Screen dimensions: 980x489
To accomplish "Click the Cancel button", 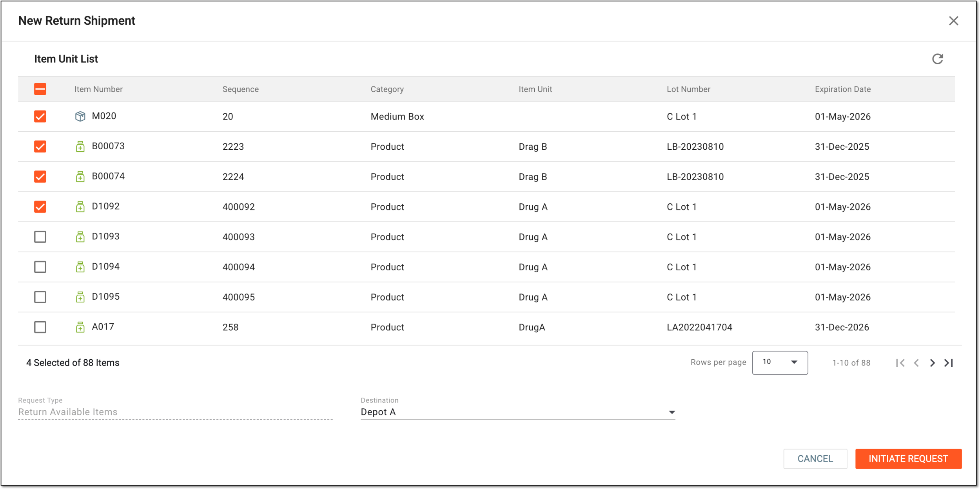I will click(815, 459).
